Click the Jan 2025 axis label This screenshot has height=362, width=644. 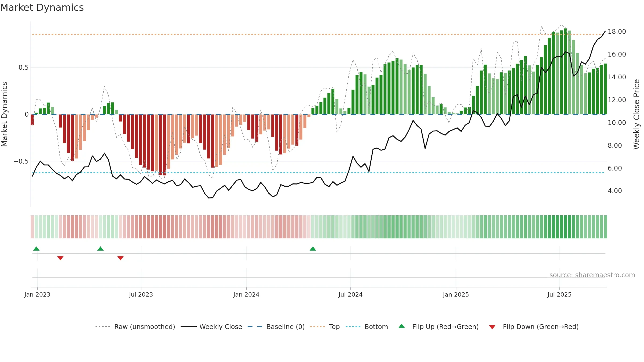456,294
